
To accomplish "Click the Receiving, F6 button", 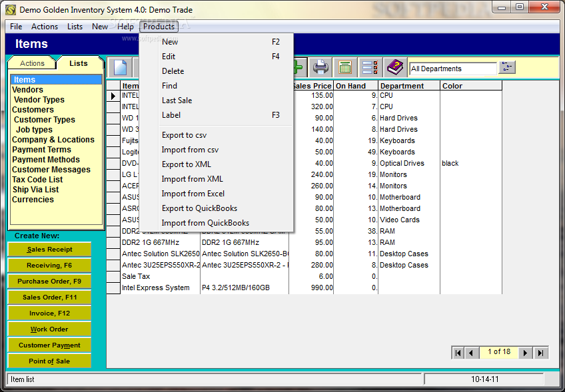I will tap(49, 266).
